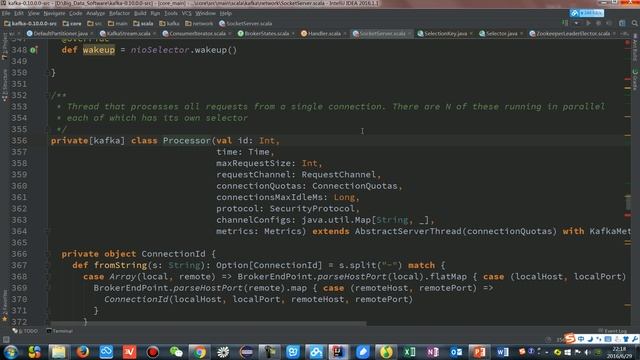The width and height of the screenshot is (640, 360).
Task: Switch to ZookeeperLeaderElector.scala tab
Action: point(572,33)
